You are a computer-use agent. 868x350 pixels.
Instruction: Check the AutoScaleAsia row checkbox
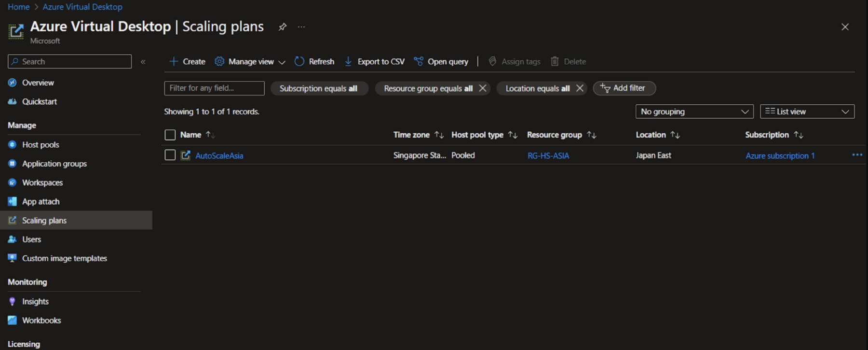pos(170,155)
